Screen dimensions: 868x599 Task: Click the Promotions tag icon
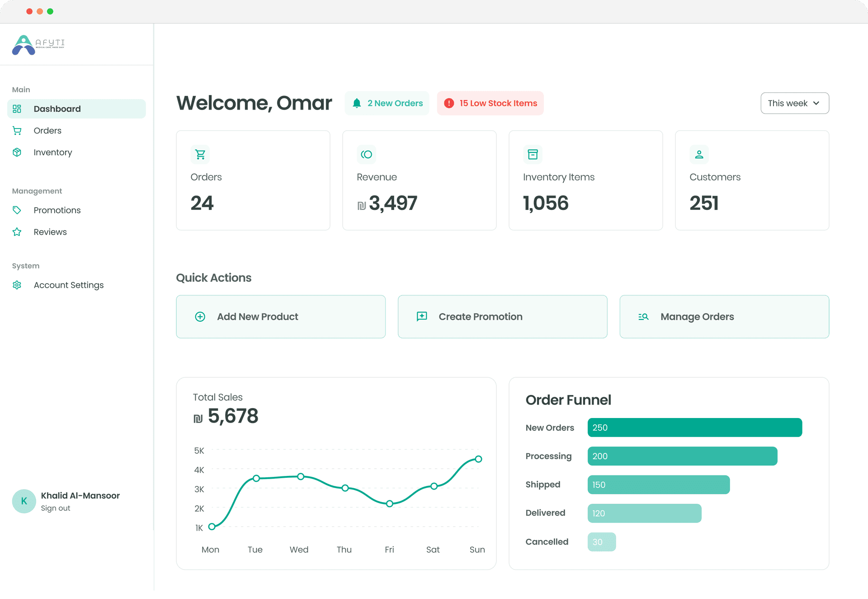pyautogui.click(x=17, y=210)
